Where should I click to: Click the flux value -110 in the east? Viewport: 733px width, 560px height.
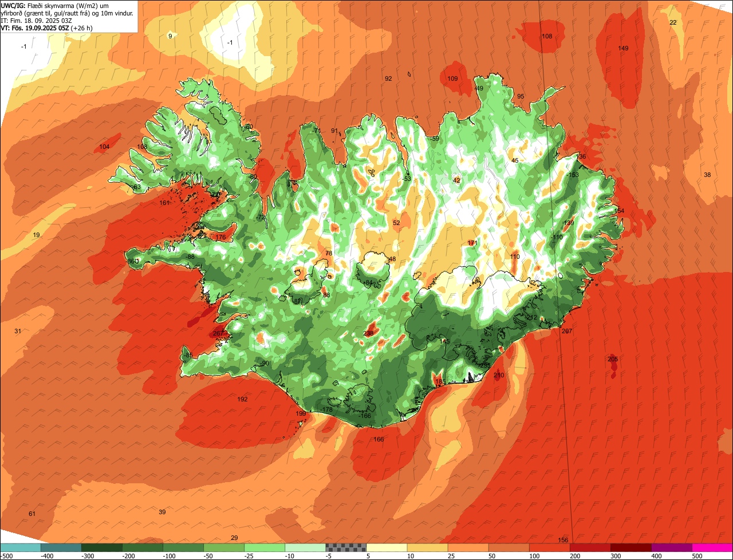coord(557,238)
